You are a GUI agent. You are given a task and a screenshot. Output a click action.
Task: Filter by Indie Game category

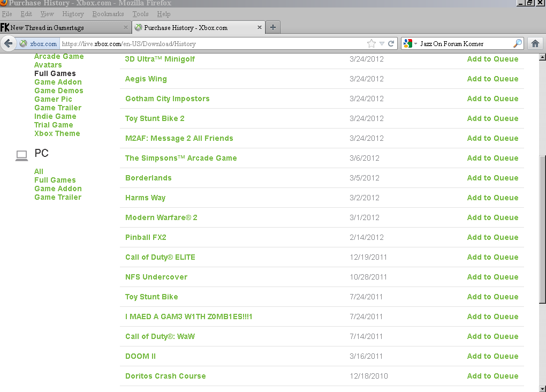(55, 116)
